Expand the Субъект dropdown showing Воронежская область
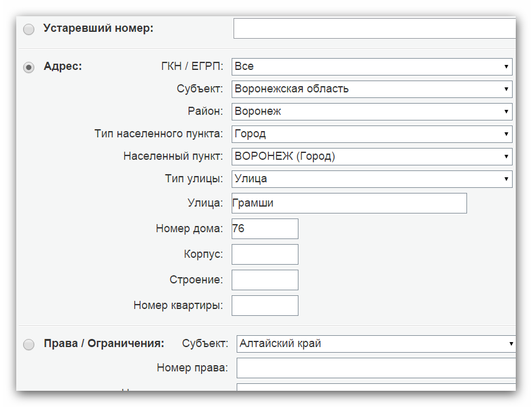 [x=372, y=89]
